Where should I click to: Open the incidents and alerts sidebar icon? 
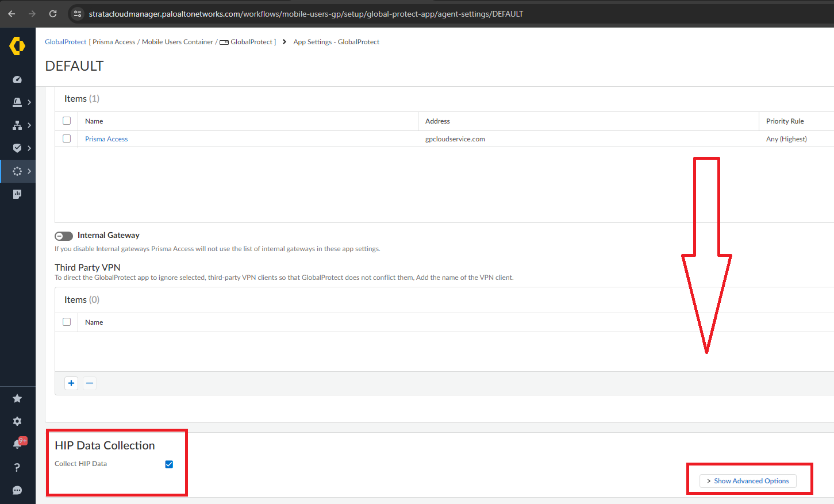tap(17, 102)
